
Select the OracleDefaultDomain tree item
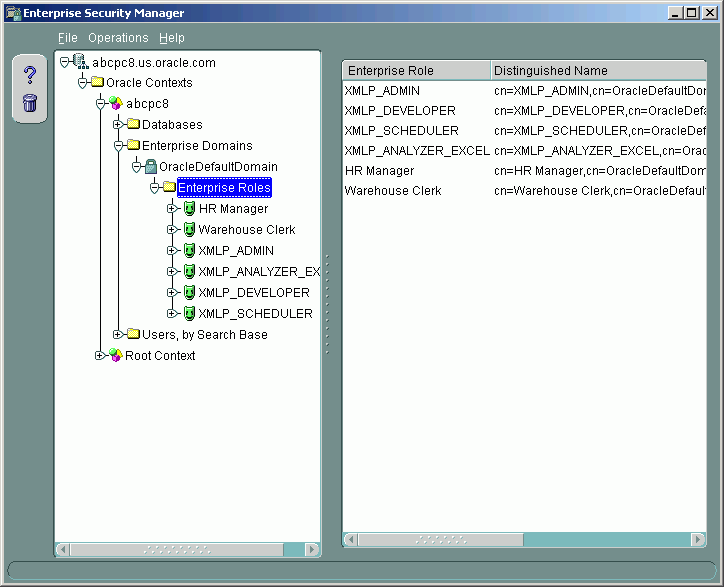pyautogui.click(x=218, y=167)
